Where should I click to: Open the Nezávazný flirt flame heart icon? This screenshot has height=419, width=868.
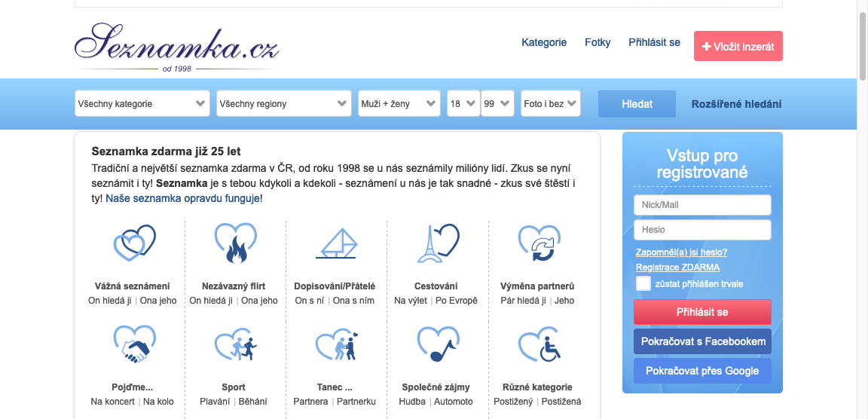pos(234,243)
